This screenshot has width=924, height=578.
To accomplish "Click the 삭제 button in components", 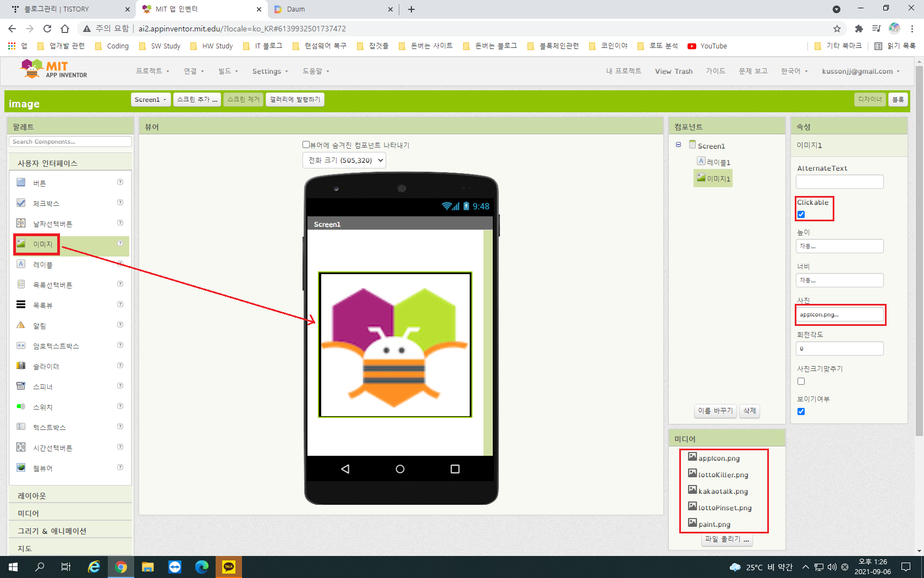I will pos(750,411).
